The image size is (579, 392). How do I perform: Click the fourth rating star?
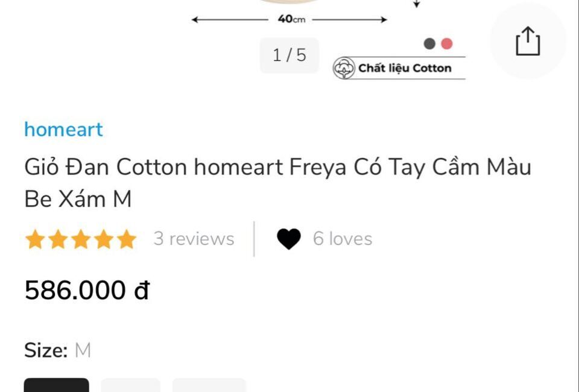(x=104, y=239)
